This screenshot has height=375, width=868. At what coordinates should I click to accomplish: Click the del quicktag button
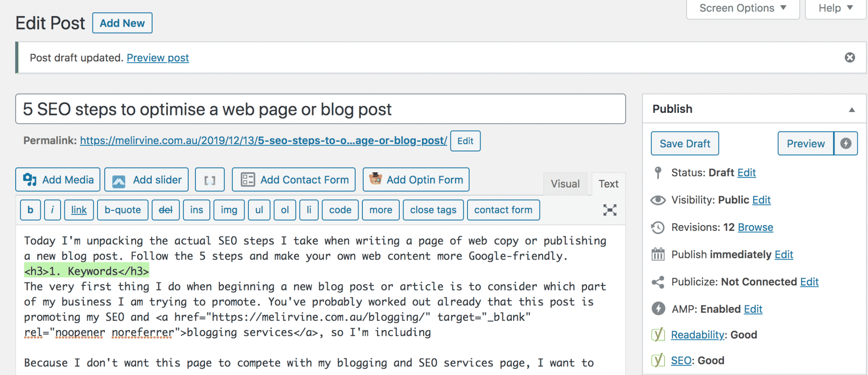(x=165, y=210)
